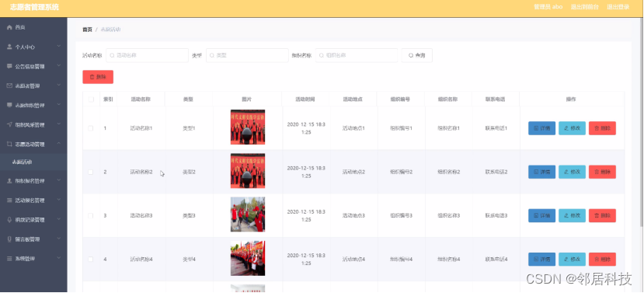This screenshot has width=644, height=293.
Task: Click the list icon beside 活动报名管理
Action: (9, 201)
